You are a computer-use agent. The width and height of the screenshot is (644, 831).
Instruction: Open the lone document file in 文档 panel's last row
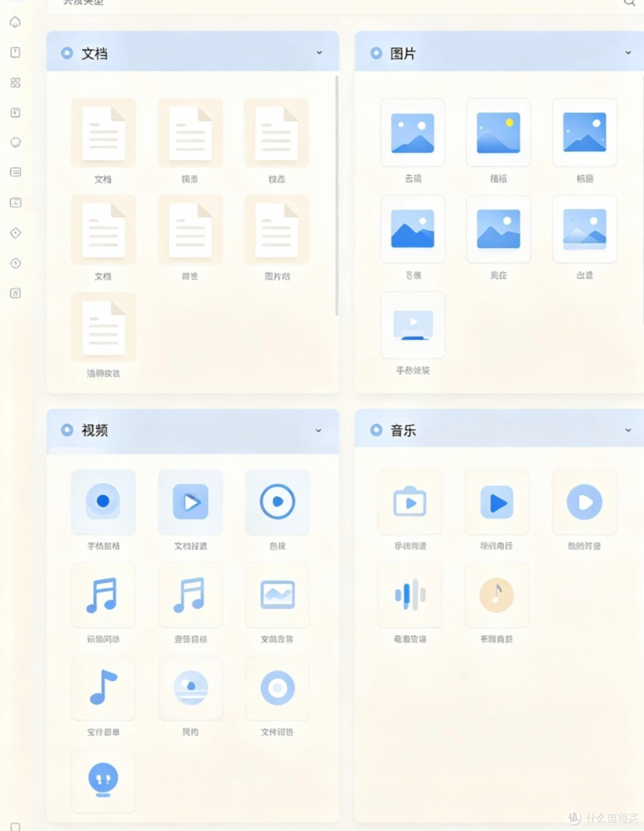pos(103,327)
